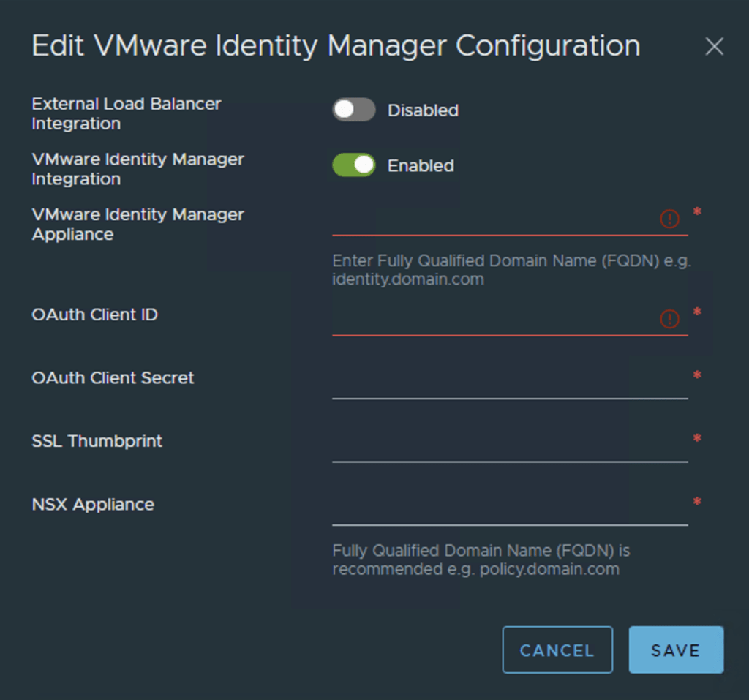Save the Identity Manager configuration

[x=675, y=650]
